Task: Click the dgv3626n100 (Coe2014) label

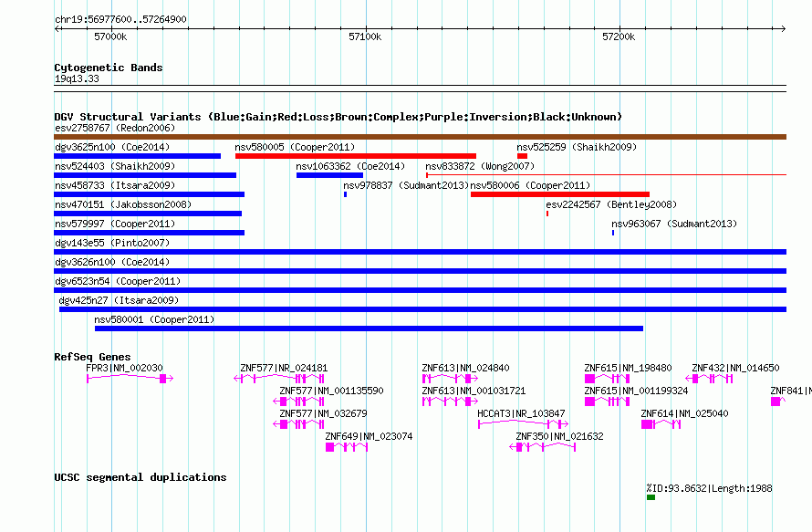Action: coord(112,262)
